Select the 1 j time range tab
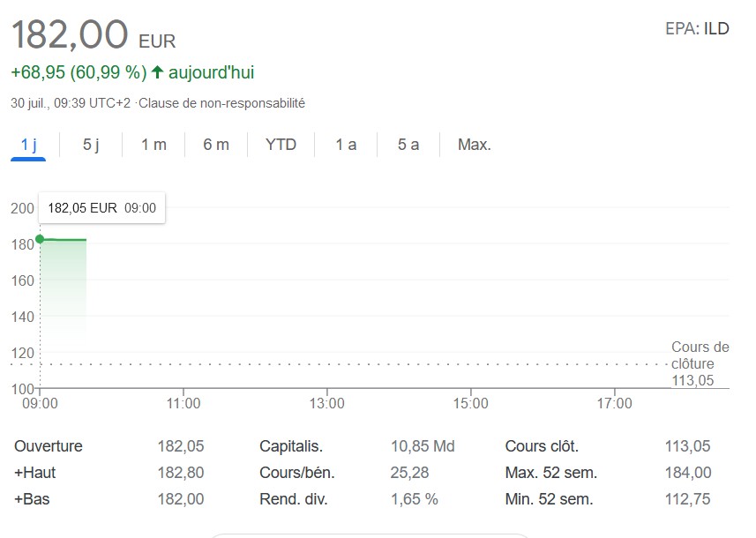Viewport: 756px width, 538px height. click(x=29, y=145)
